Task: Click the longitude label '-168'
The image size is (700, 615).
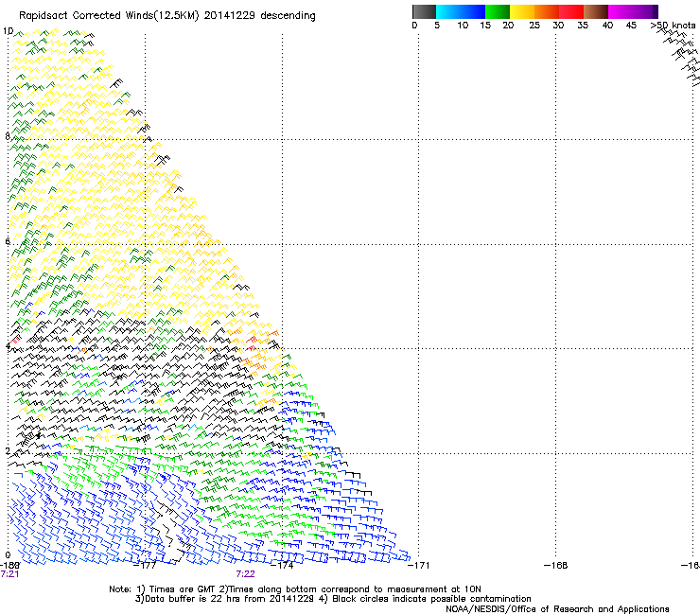Action: click(x=556, y=566)
